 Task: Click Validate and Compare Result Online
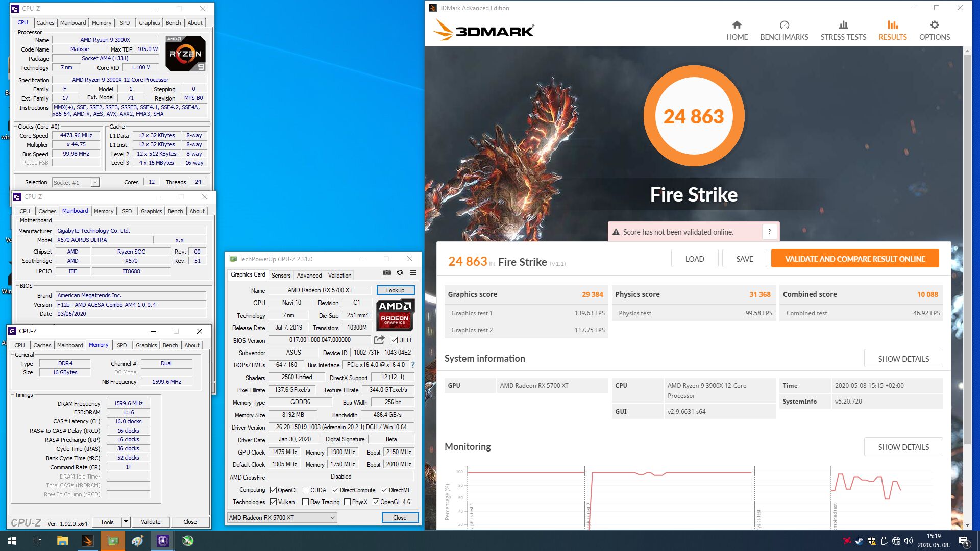click(855, 259)
